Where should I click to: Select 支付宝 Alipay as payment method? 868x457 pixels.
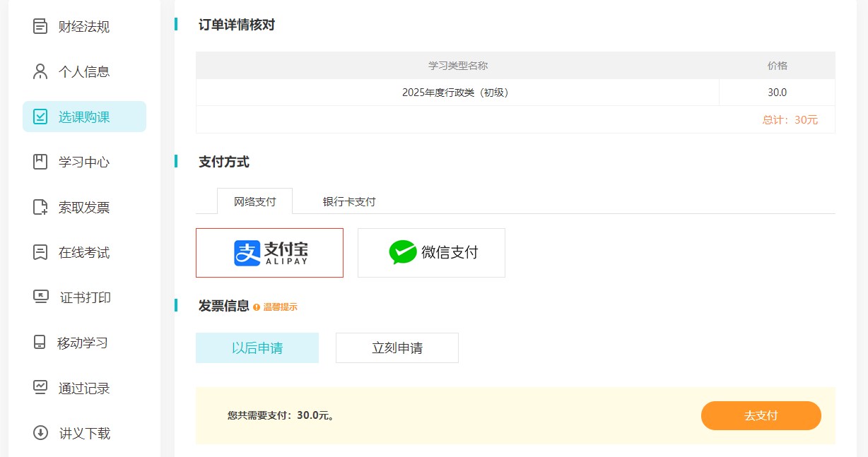[x=269, y=252]
